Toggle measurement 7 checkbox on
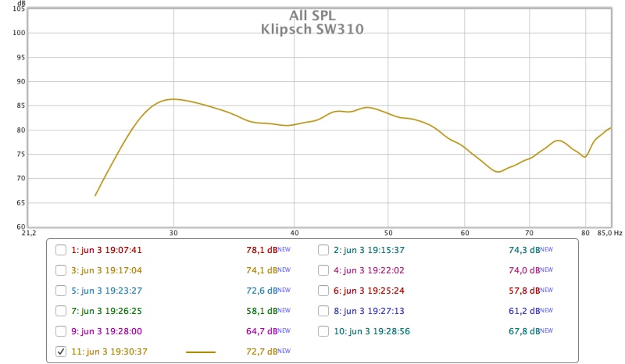625x364 pixels. point(61,311)
